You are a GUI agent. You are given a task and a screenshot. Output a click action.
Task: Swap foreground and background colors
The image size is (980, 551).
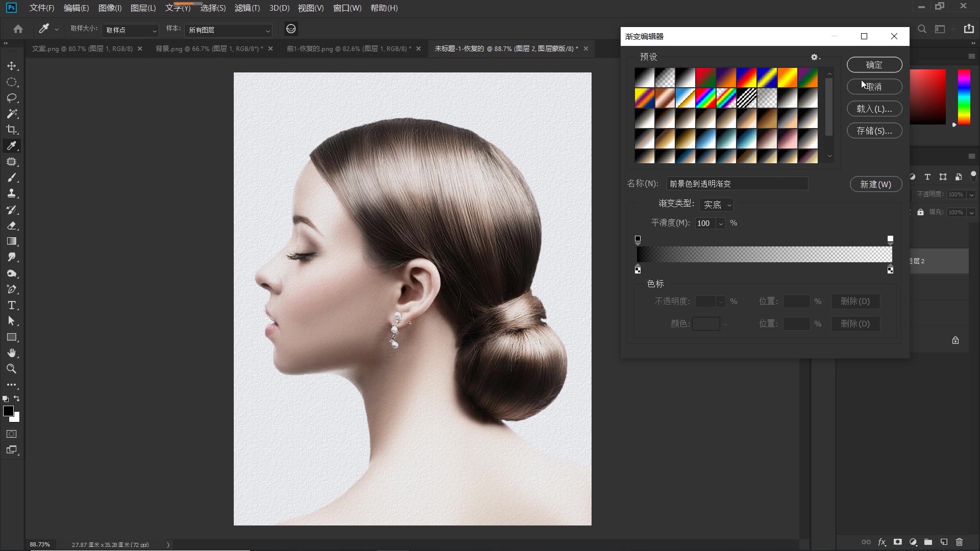(x=17, y=398)
